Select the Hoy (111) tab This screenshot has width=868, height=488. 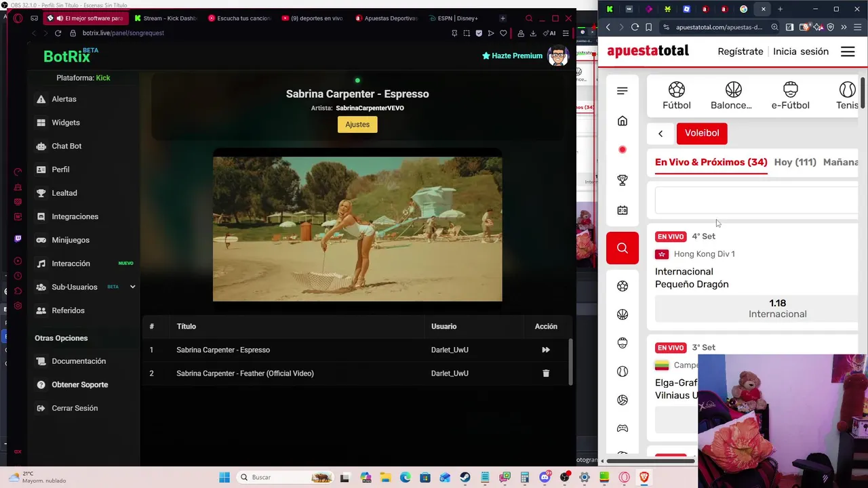pos(795,163)
